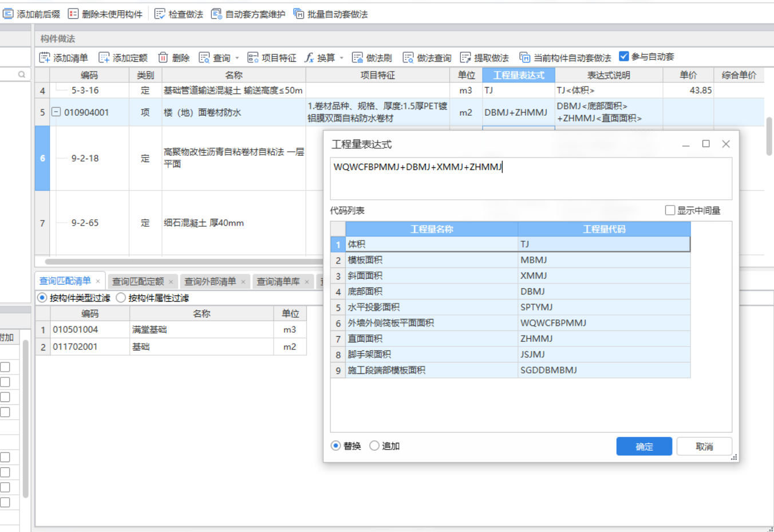Image resolution: width=774 pixels, height=532 pixels.
Task: Select the 底部面积 row
Action: click(x=510, y=291)
